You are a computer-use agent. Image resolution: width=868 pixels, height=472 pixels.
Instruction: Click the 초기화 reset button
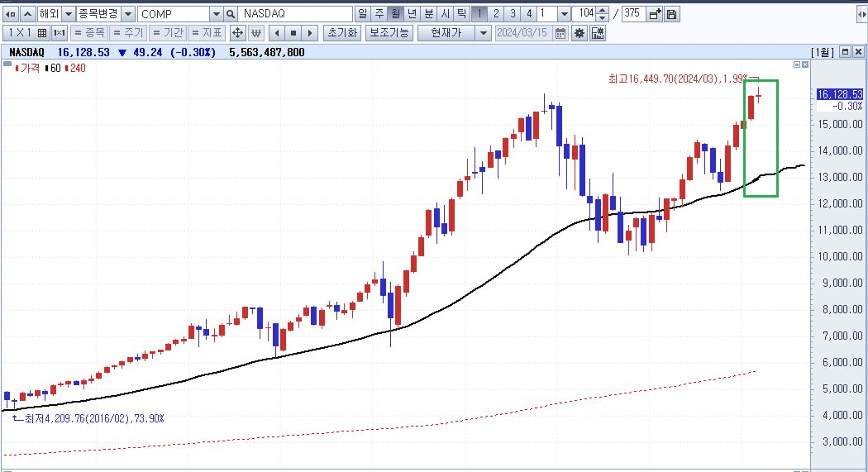click(342, 33)
